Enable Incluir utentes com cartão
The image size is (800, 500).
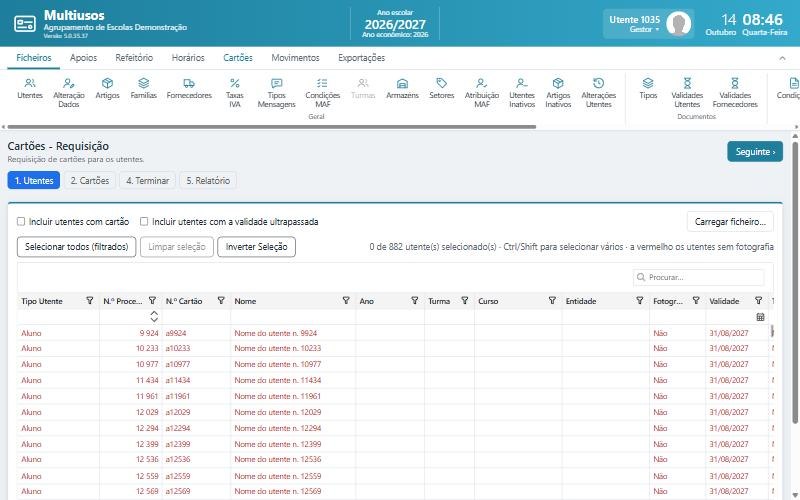pos(21,221)
